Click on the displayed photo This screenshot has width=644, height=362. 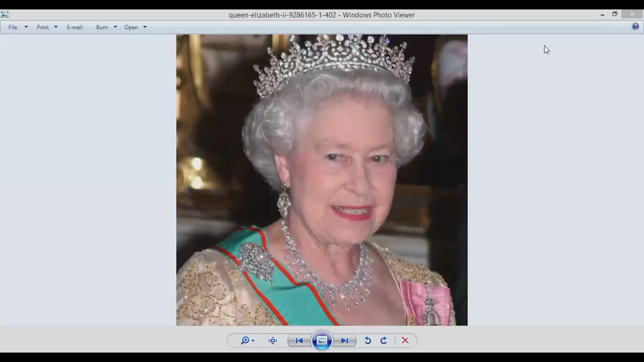(x=321, y=179)
